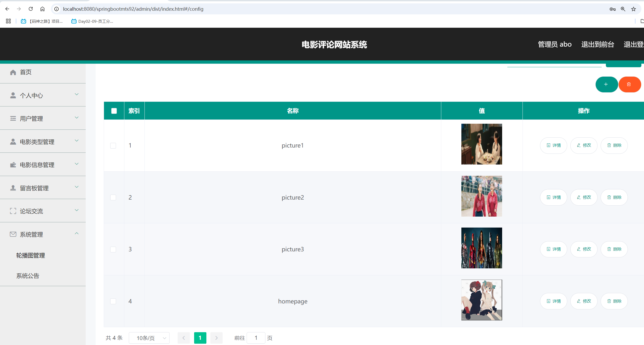Click 管理员 abo in header
644x345 pixels.
pyautogui.click(x=555, y=44)
